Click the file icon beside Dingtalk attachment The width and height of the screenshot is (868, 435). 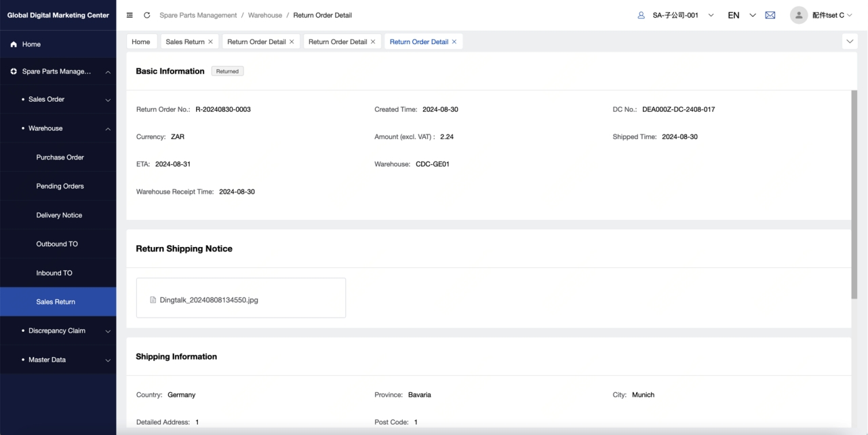(x=153, y=300)
